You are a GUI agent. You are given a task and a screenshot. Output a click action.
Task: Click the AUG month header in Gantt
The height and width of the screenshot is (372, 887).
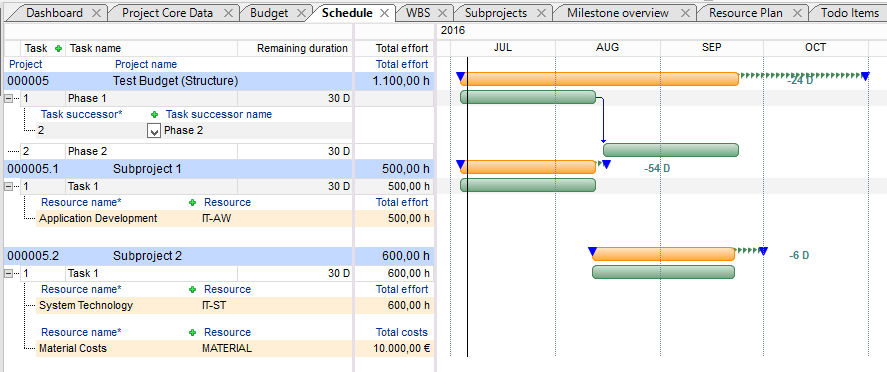(x=608, y=47)
